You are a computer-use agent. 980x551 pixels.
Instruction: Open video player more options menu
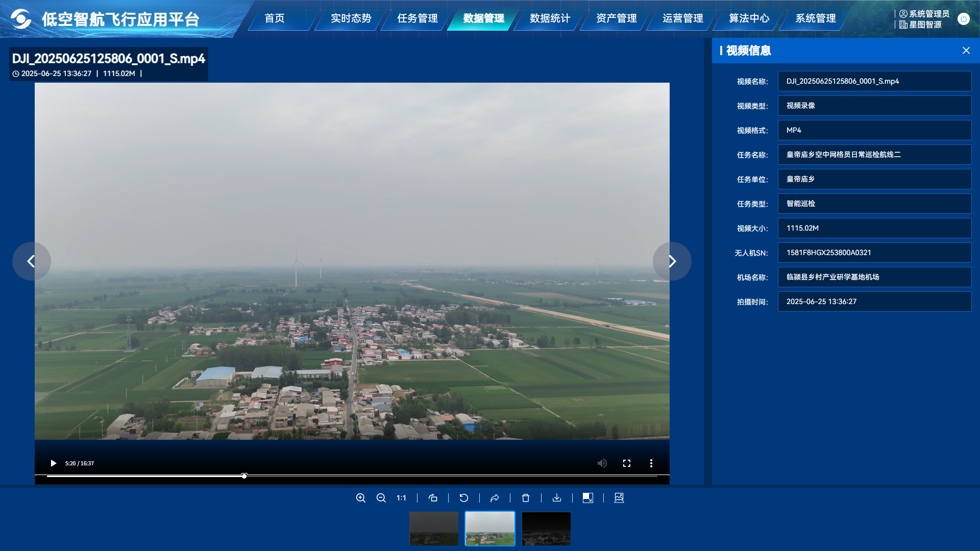point(651,463)
